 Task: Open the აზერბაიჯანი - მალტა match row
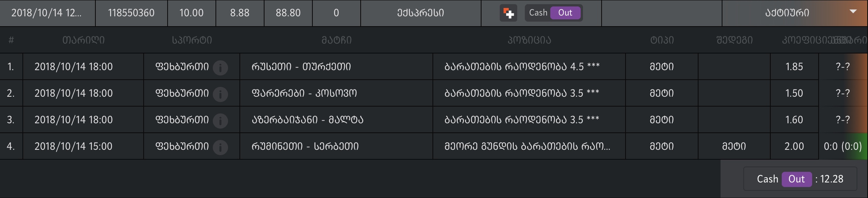click(307, 120)
